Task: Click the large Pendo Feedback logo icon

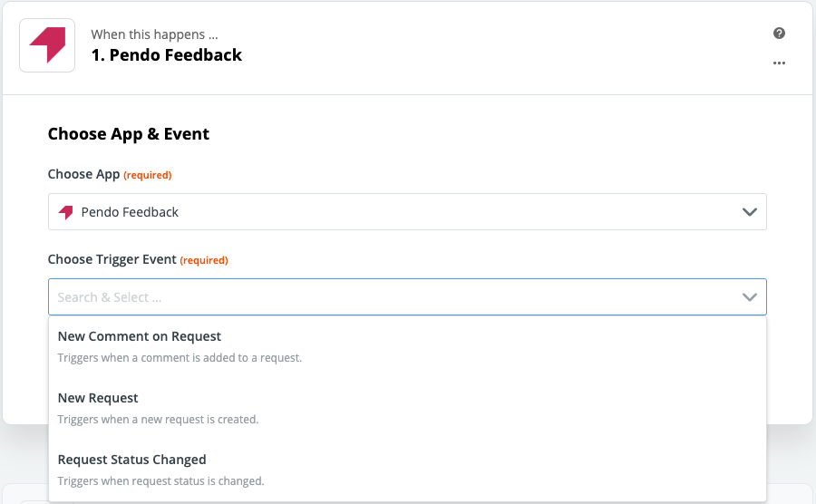Action: tap(47, 45)
